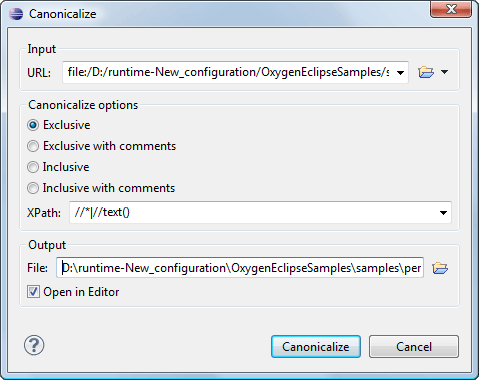Toggle the Open in Editor checkbox
Viewport: 479px width, 380px height.
33,292
